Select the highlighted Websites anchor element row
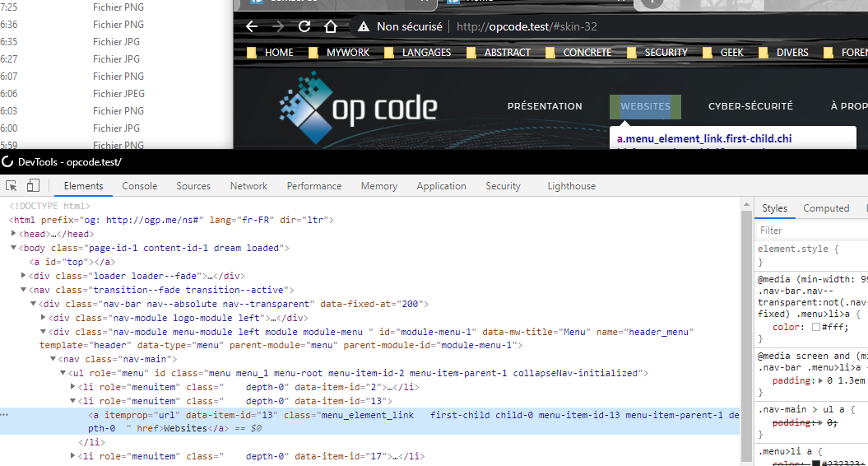Viewport: 868px width, 466px height. pos(369,421)
